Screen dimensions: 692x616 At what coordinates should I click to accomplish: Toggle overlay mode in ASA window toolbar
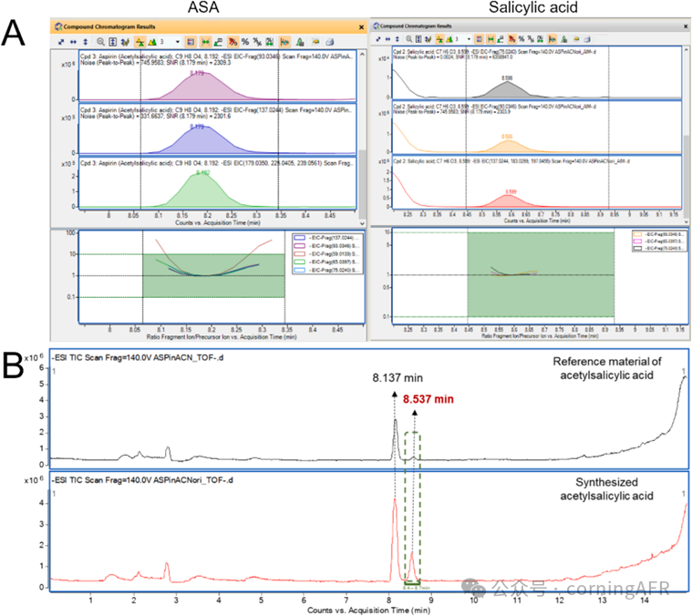click(x=139, y=42)
